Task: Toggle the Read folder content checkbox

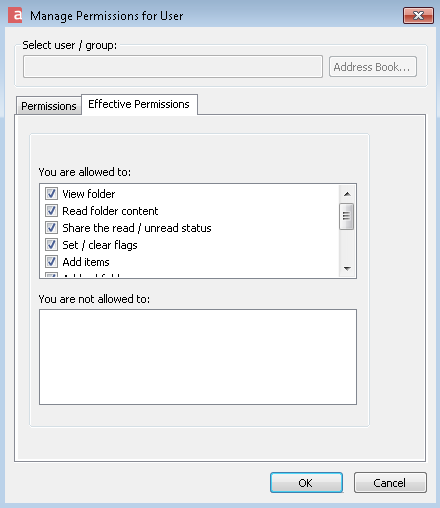Action: click(x=51, y=211)
